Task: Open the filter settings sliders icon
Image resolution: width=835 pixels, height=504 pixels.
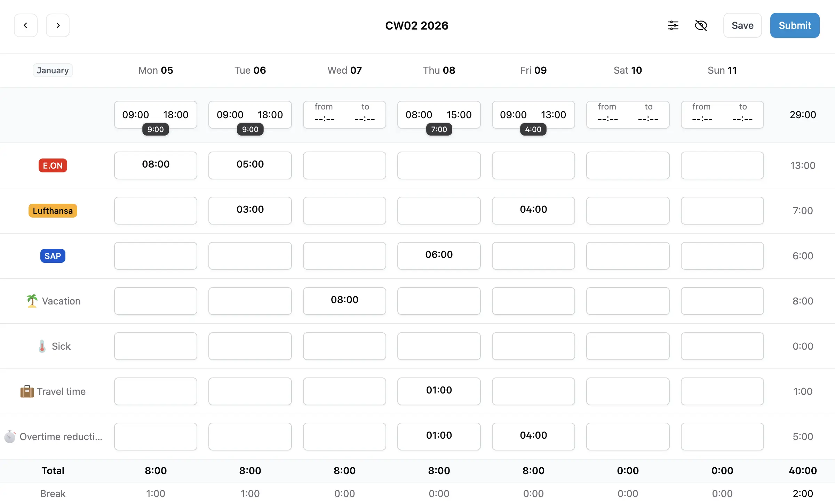Action: [x=673, y=25]
